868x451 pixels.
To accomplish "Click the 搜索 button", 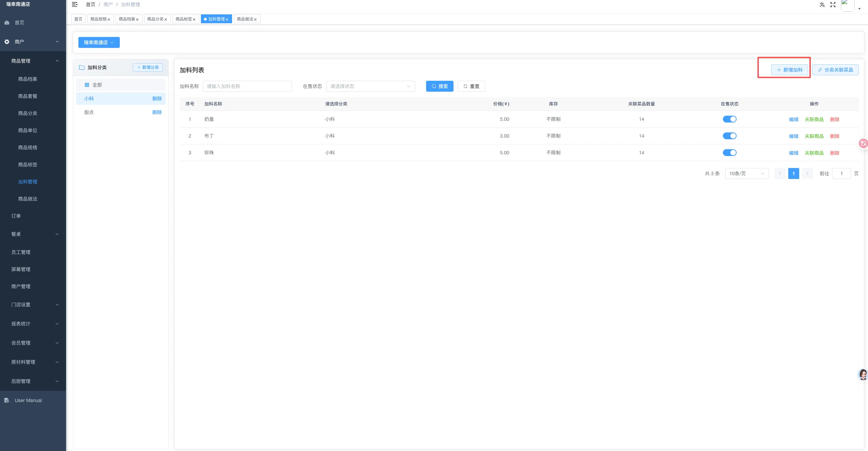I will (x=439, y=86).
